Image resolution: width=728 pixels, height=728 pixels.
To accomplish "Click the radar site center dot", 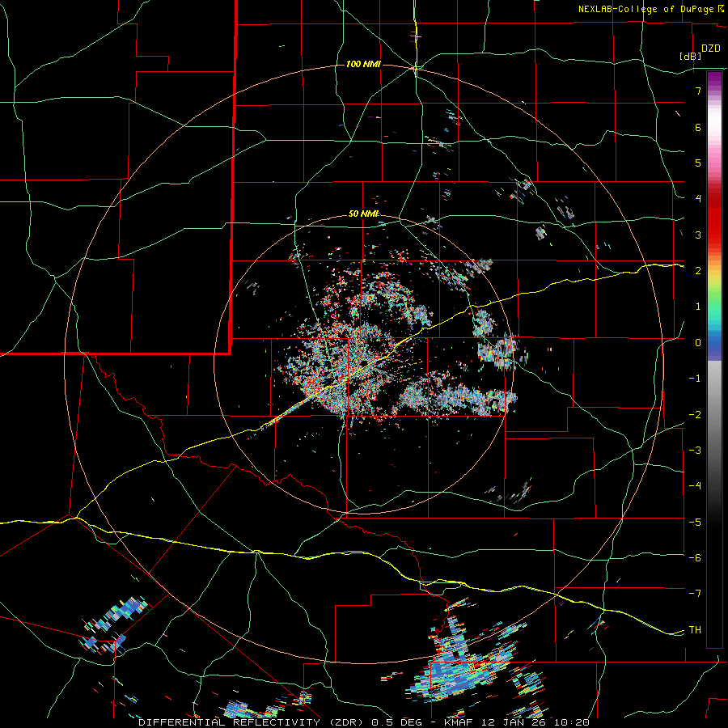I will pyautogui.click(x=364, y=363).
